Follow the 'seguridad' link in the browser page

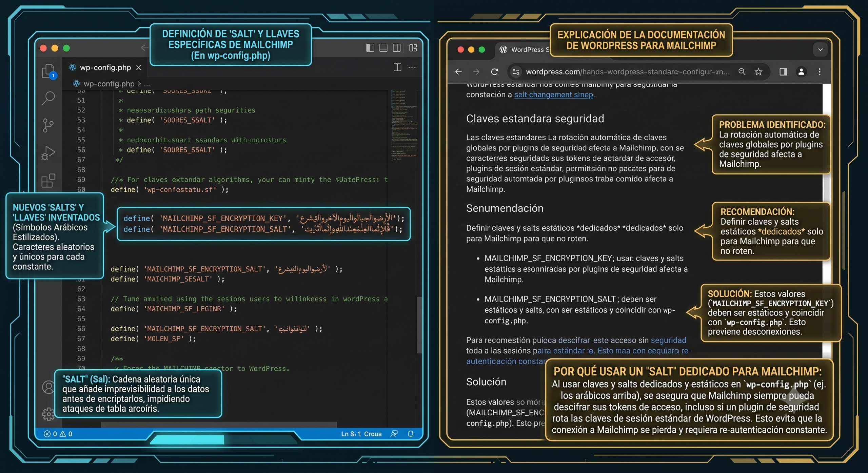tap(668, 340)
